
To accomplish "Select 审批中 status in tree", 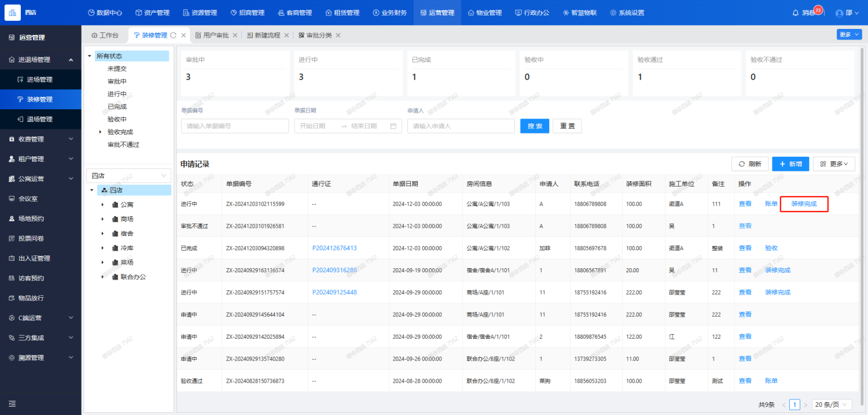I will (117, 81).
